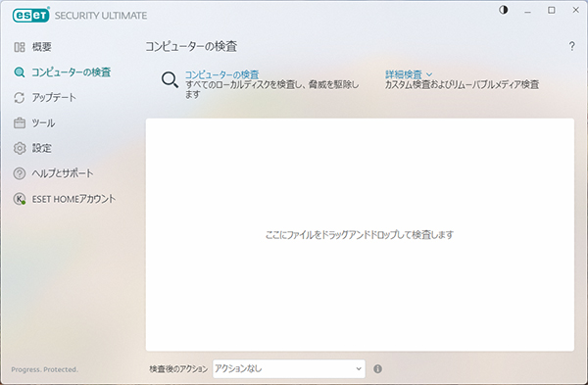
Task: Maximize the ESET window
Action: [x=551, y=10]
